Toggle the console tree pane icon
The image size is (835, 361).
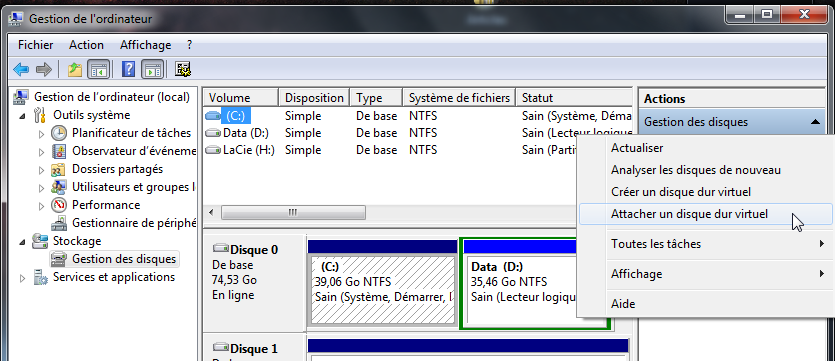[99, 69]
